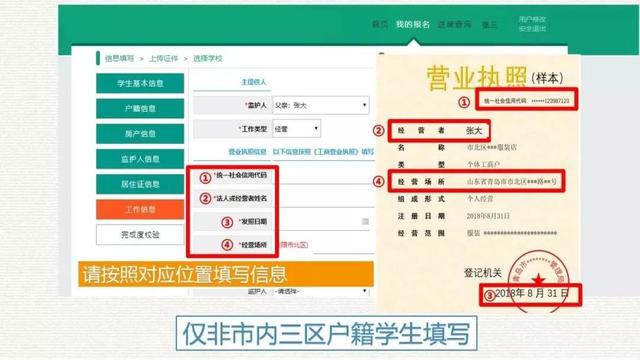The image size is (640, 360).
Task: Open the bottom 监护人 请选择 dropdown
Action: [x=321, y=291]
